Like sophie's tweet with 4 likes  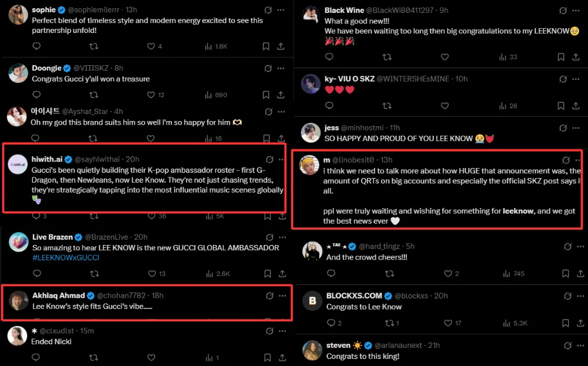click(x=151, y=46)
